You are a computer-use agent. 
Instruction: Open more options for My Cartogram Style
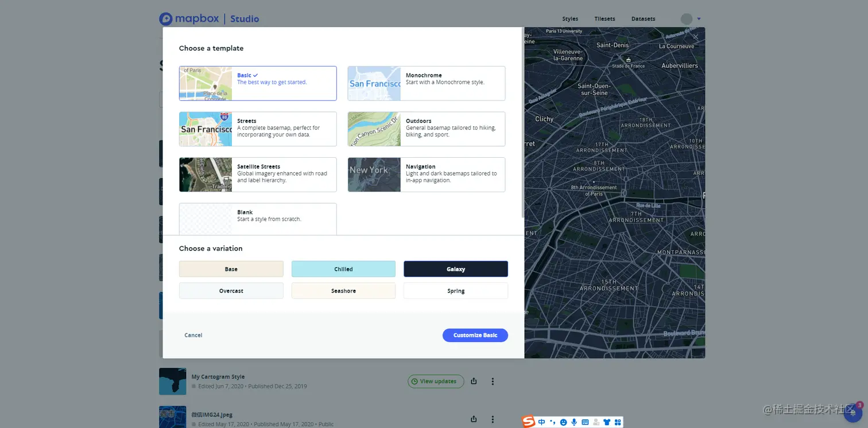coord(493,381)
